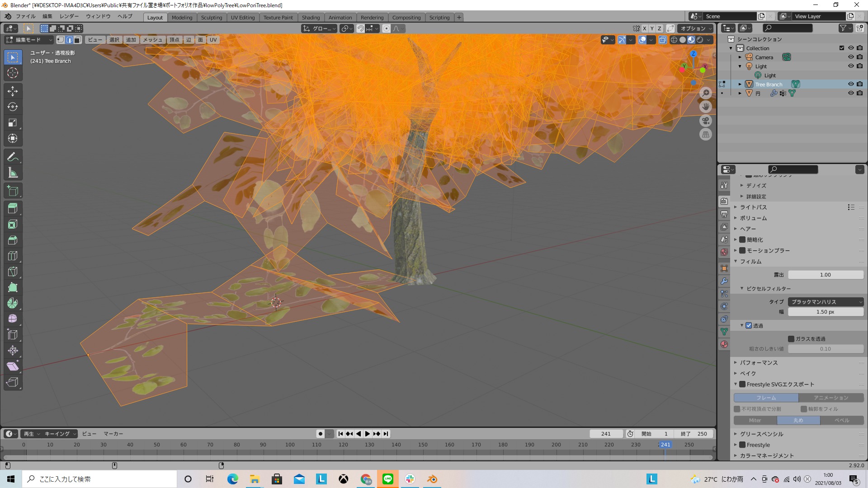
Task: Select the Move tool in toolbar
Action: point(13,91)
